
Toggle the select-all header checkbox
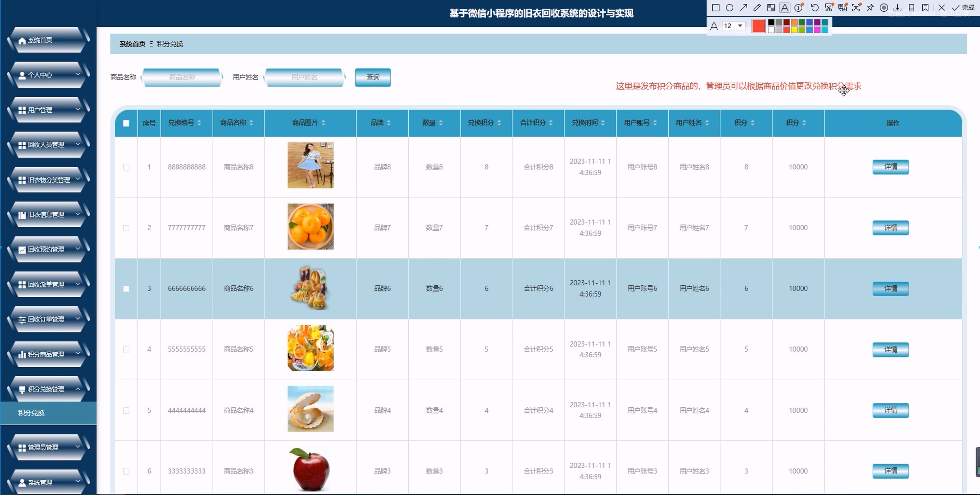pyautogui.click(x=126, y=123)
